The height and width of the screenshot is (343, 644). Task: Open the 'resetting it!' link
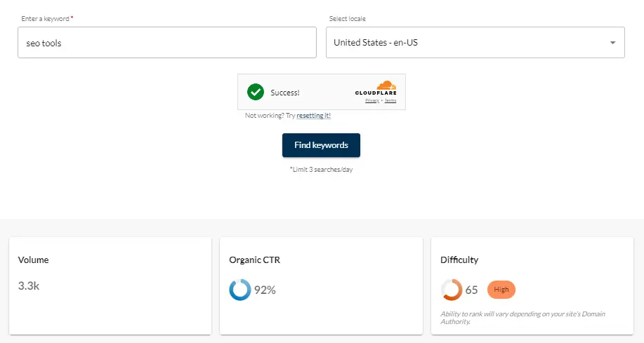(313, 115)
